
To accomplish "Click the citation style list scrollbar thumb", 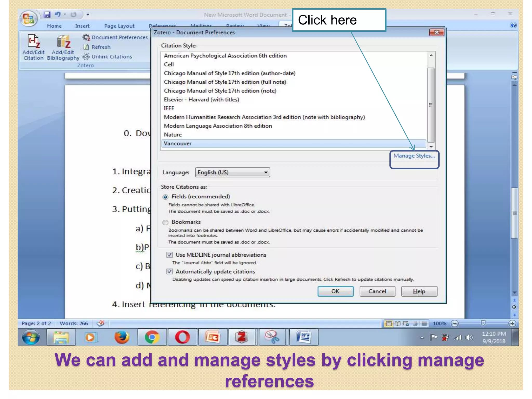I will click(x=431, y=105).
